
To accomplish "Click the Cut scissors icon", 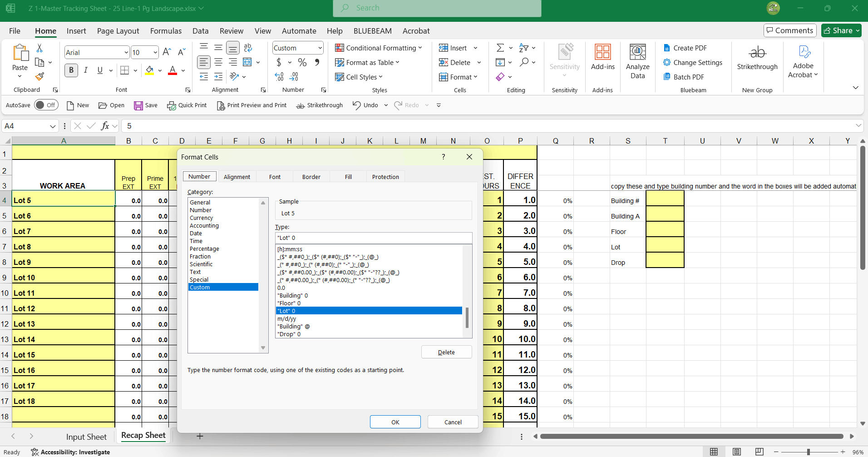I will point(39,48).
